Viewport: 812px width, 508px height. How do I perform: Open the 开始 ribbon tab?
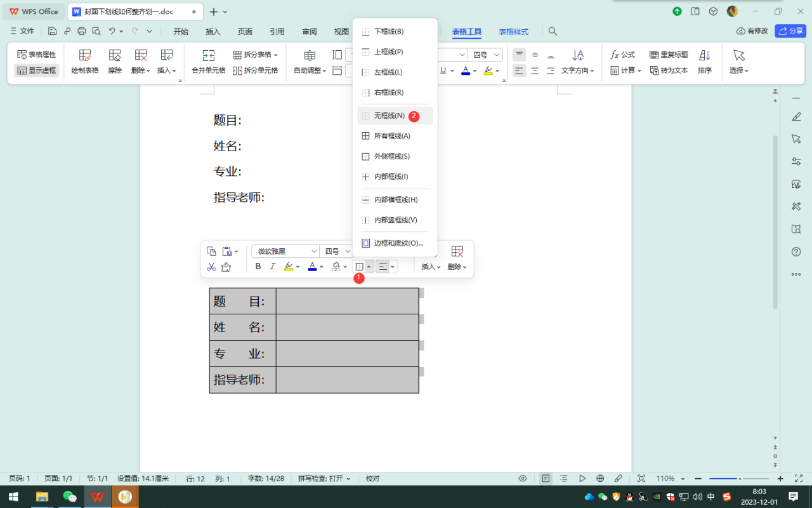pyautogui.click(x=181, y=31)
